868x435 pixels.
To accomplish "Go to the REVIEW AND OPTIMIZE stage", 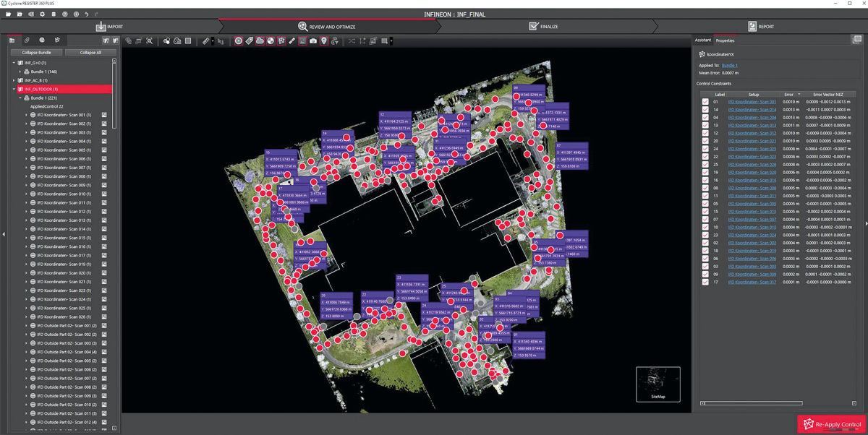I will 327,27.
